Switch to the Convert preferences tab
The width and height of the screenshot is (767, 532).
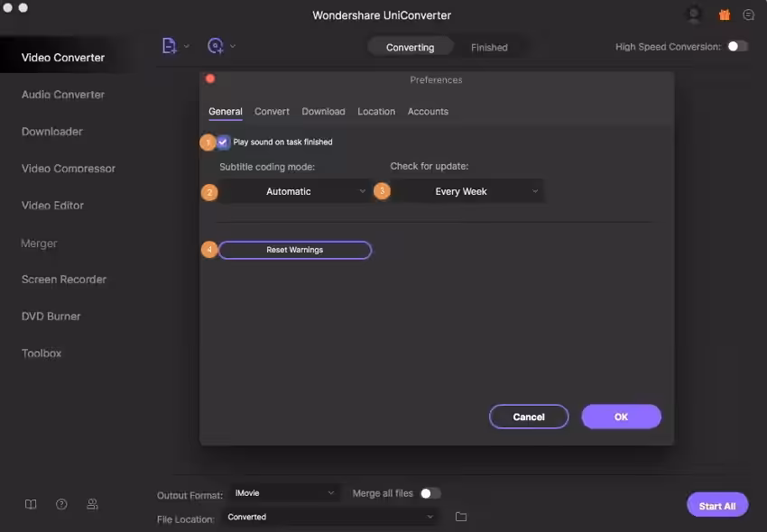(272, 112)
